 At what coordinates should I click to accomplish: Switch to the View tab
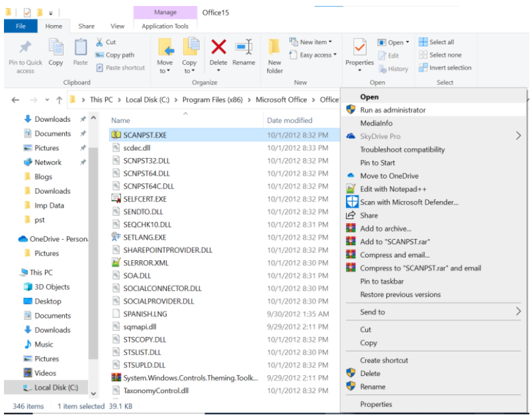117,26
